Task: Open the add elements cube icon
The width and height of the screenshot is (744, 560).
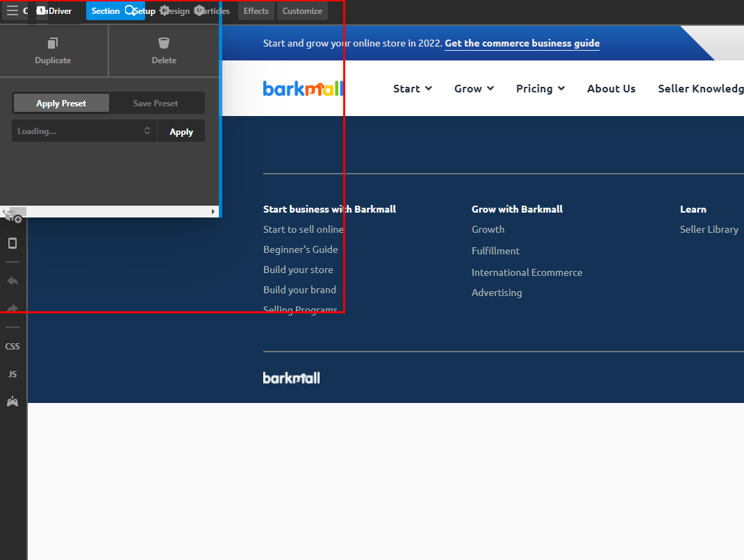Action: pyautogui.click(x=13, y=216)
